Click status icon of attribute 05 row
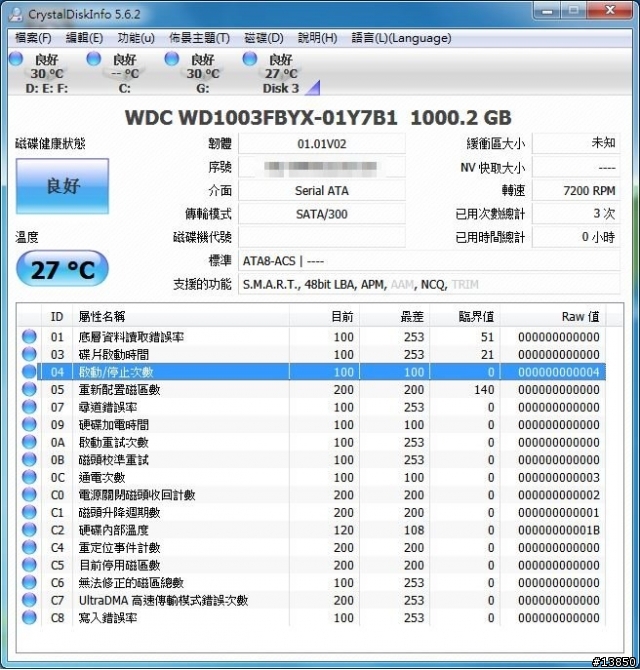Image resolution: width=640 pixels, height=670 pixels. pyautogui.click(x=29, y=389)
